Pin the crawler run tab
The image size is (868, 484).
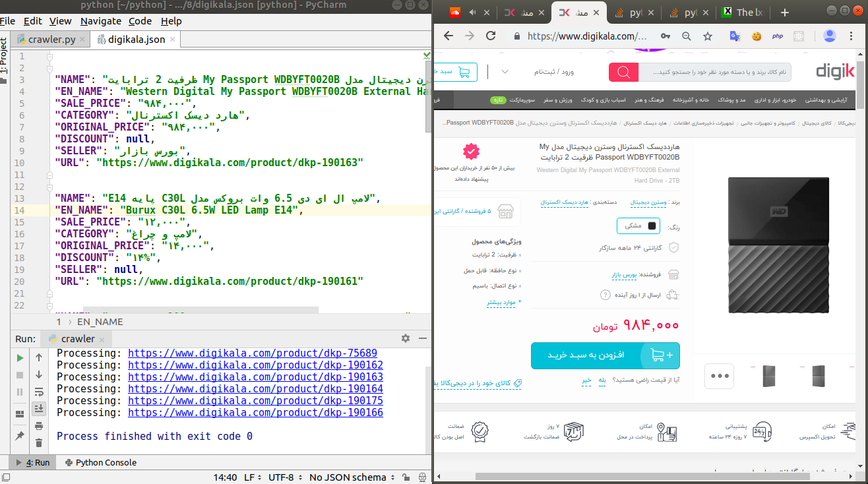click(x=20, y=435)
